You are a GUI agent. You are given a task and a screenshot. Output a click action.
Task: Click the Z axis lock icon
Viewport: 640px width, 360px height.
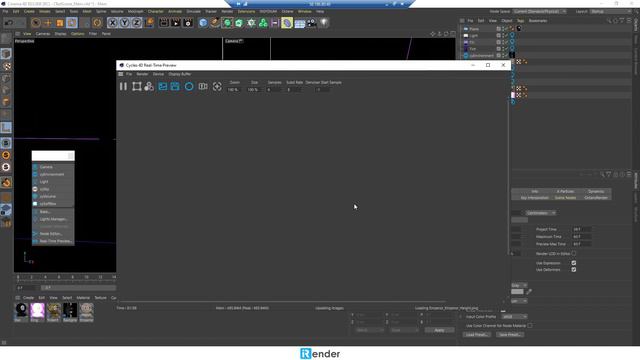pos(136,23)
